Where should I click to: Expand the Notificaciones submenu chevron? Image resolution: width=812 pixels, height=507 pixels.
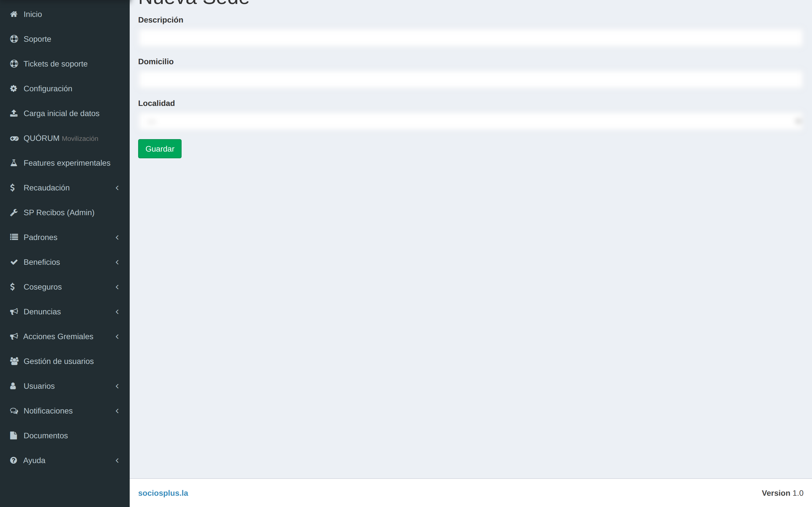117,411
